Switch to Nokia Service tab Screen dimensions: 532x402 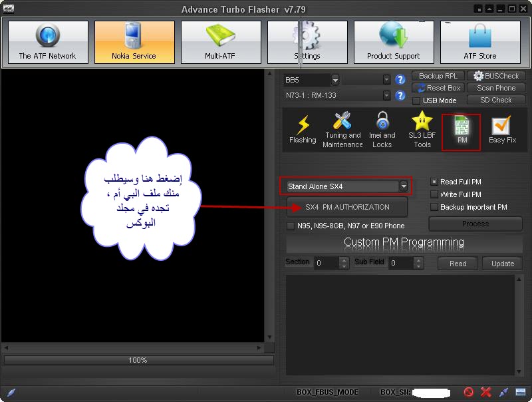[x=134, y=42]
